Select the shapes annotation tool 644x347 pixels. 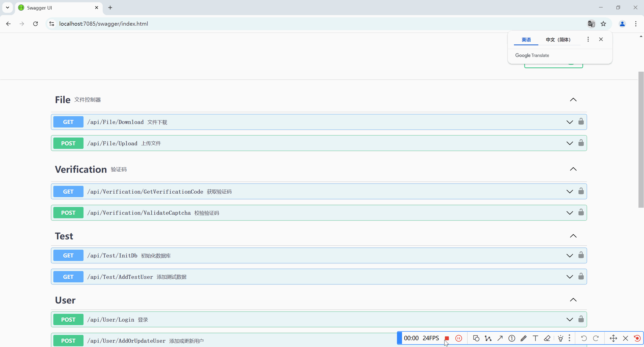click(x=476, y=338)
